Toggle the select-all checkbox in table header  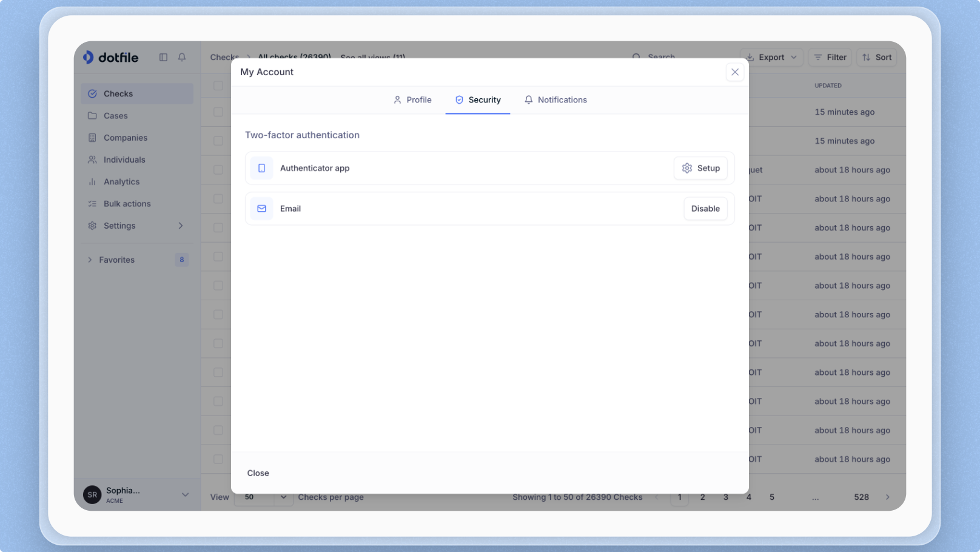[218, 86]
